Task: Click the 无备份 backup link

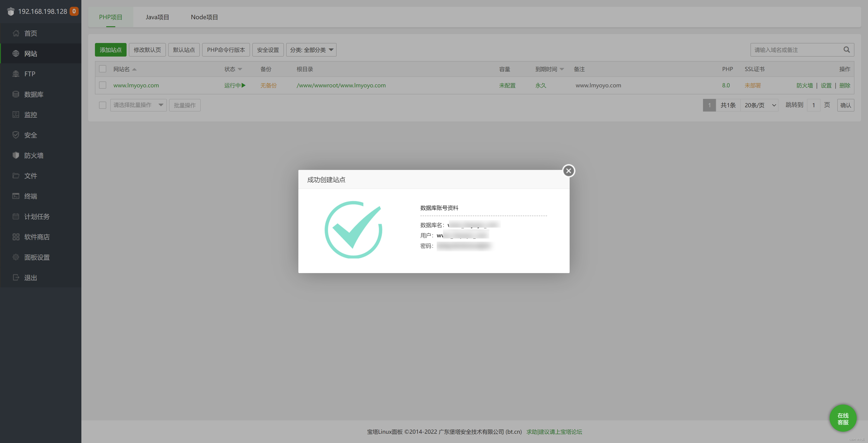Action: pos(268,85)
